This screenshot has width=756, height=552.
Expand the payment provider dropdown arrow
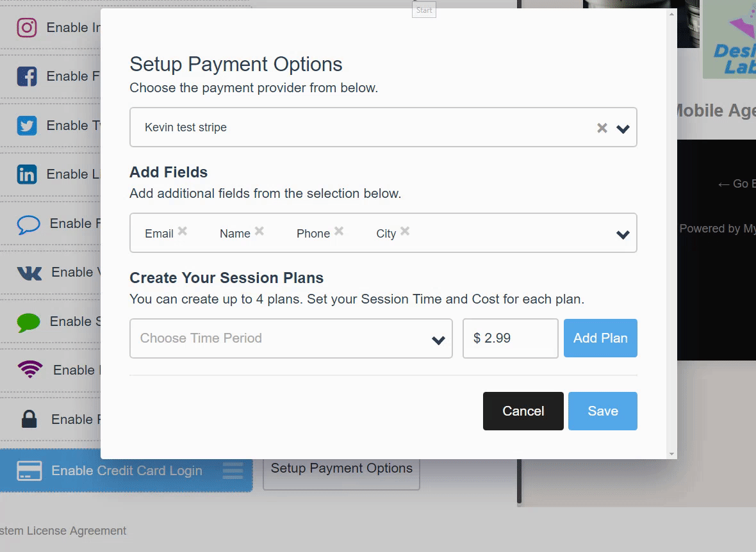tap(623, 129)
